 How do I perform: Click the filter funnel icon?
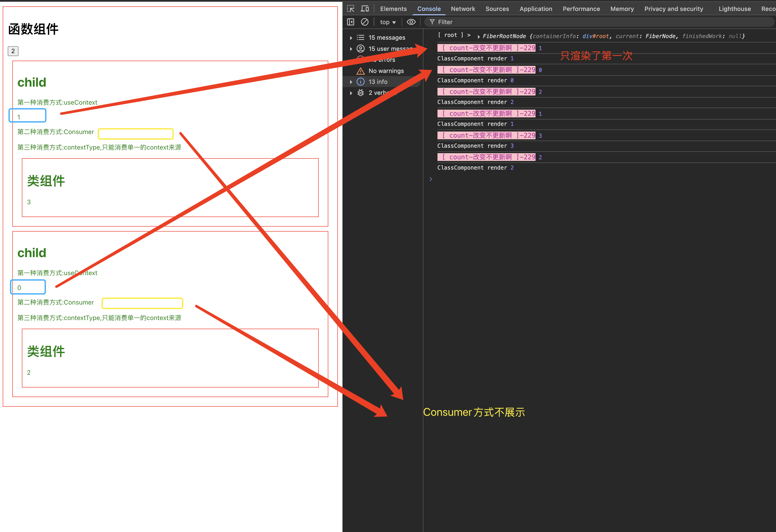[x=432, y=22]
